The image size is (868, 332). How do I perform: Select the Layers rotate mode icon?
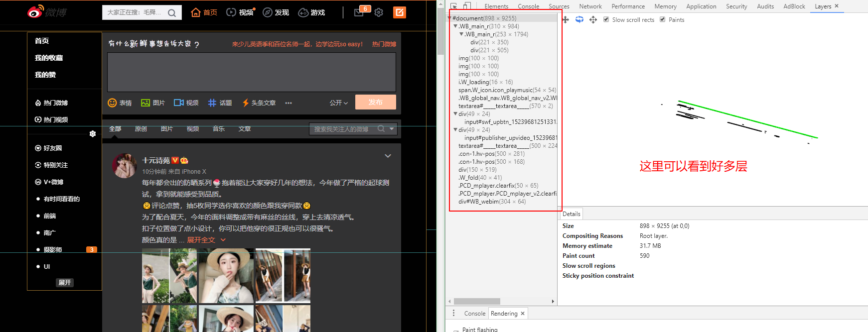579,19
